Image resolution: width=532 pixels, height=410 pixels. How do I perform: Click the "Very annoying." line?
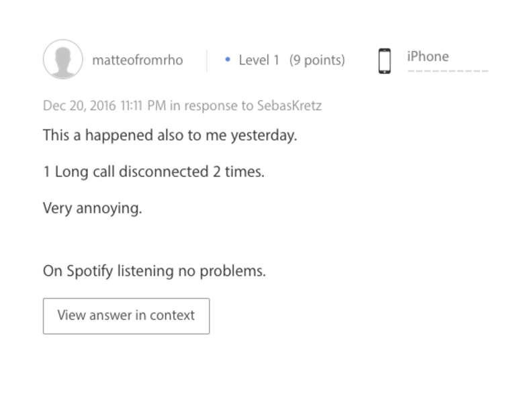pos(93,207)
